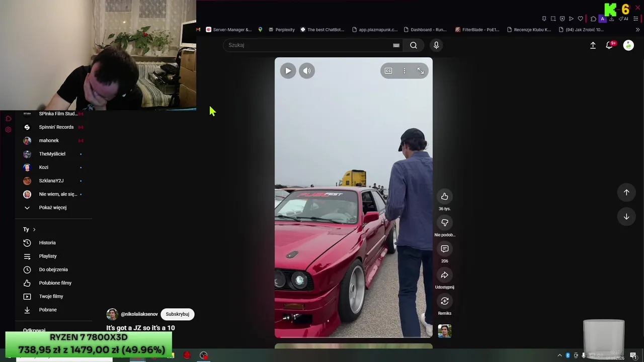Dislike the Short with thumbs down

point(445,223)
